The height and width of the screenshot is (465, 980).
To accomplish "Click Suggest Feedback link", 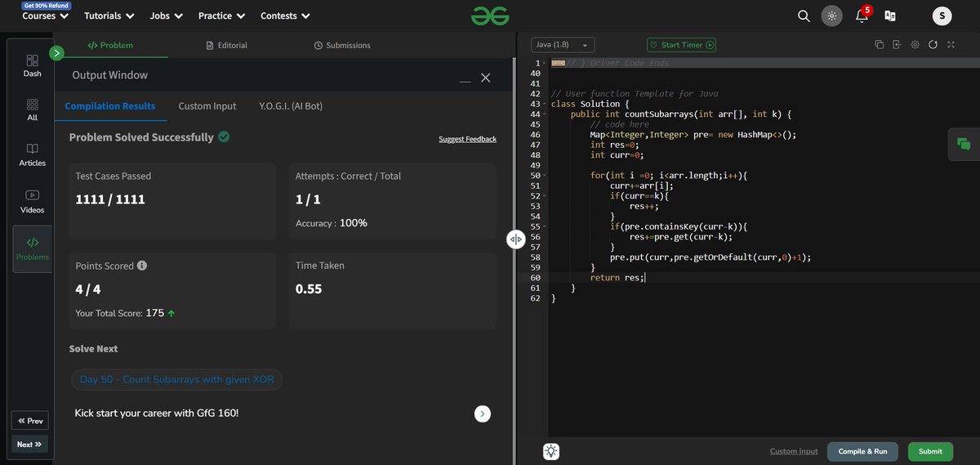I will coord(467,139).
